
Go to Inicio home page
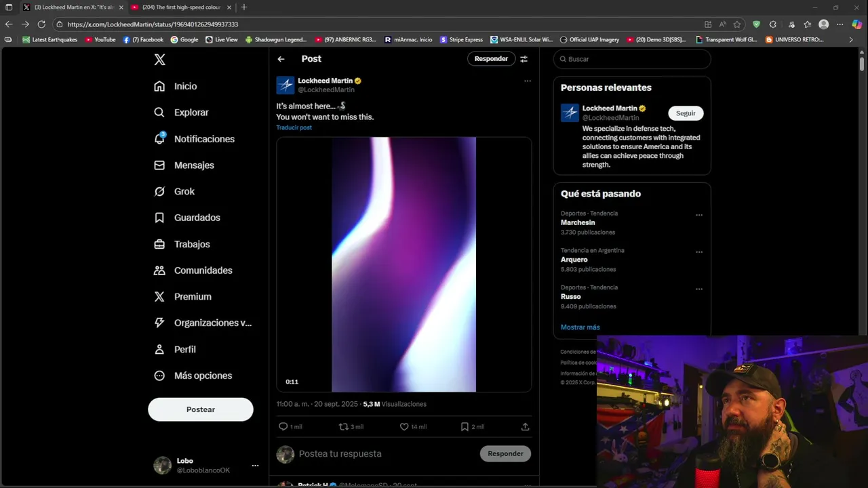tap(176, 86)
